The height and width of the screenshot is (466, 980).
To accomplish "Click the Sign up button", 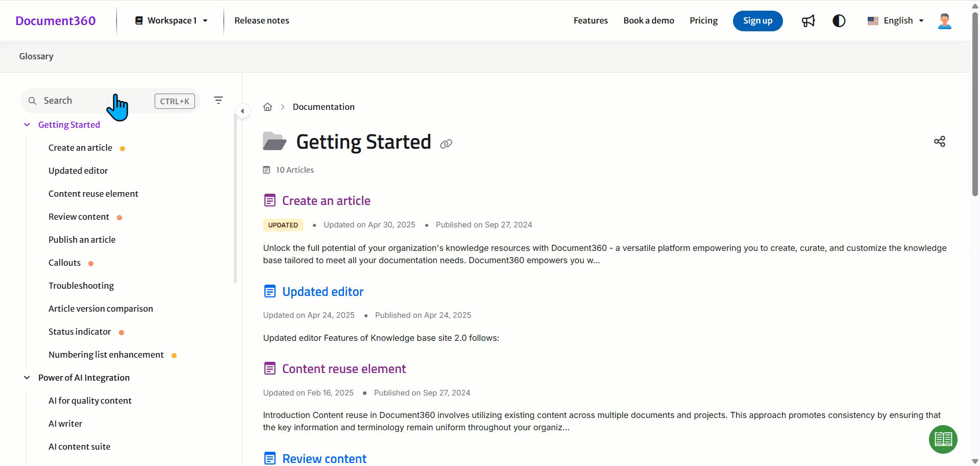I will [757, 21].
